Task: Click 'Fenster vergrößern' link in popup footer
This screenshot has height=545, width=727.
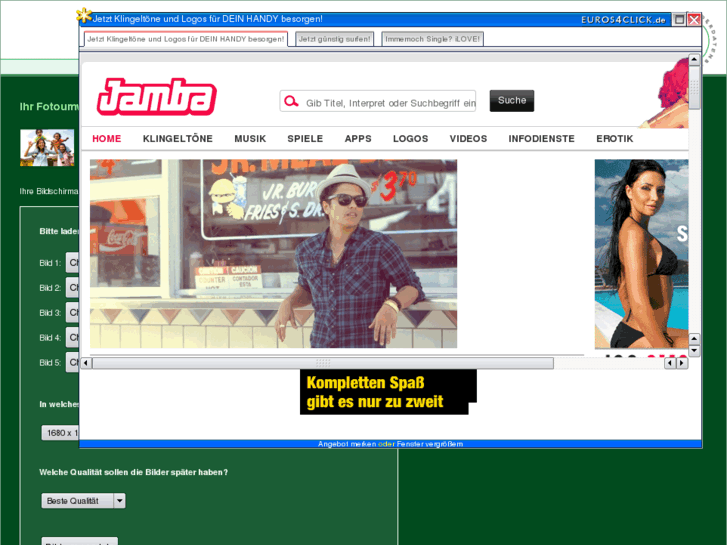Action: pyautogui.click(x=430, y=444)
